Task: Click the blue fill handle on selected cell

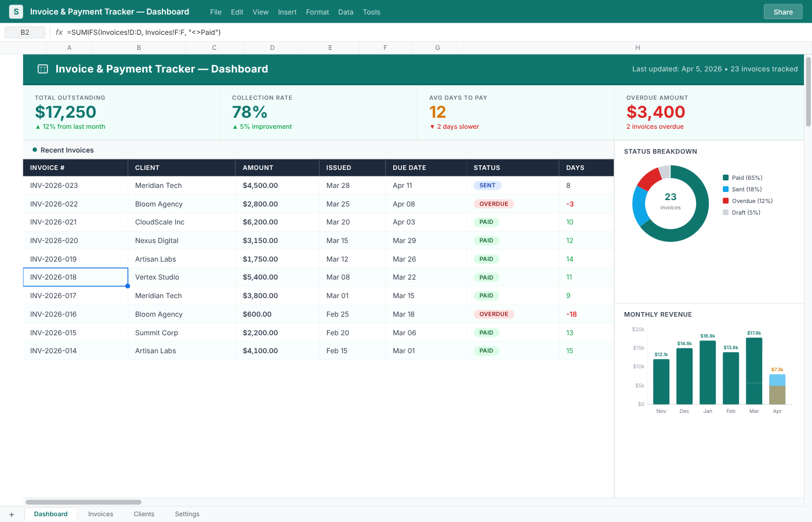Action: (x=128, y=286)
